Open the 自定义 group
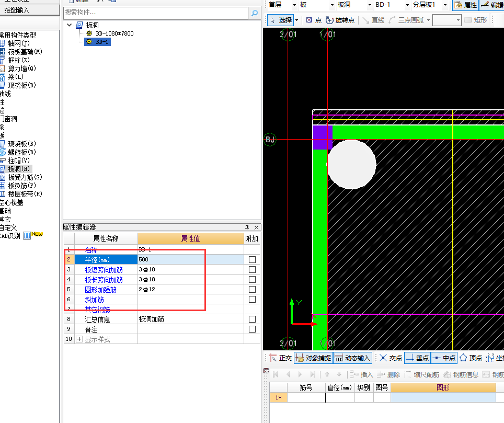 point(8,227)
